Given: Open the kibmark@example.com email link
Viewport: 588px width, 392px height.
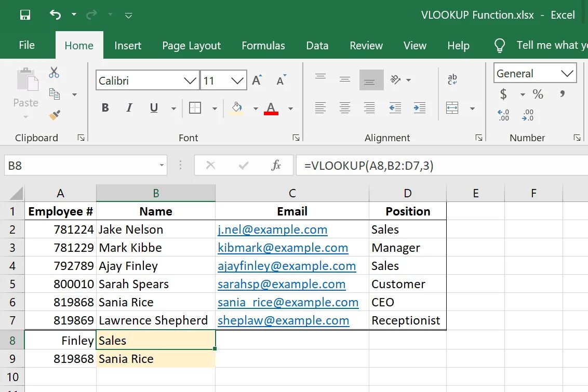Looking at the screenshot, I should [283, 248].
